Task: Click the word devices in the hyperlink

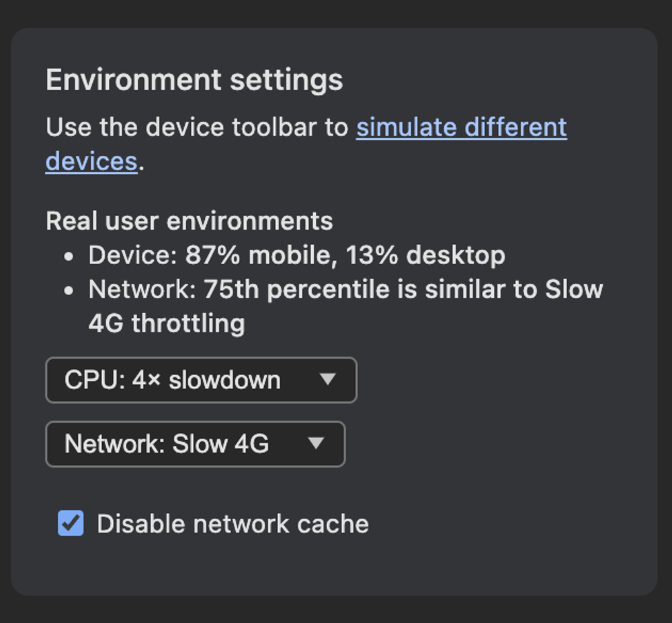Action: tap(91, 161)
